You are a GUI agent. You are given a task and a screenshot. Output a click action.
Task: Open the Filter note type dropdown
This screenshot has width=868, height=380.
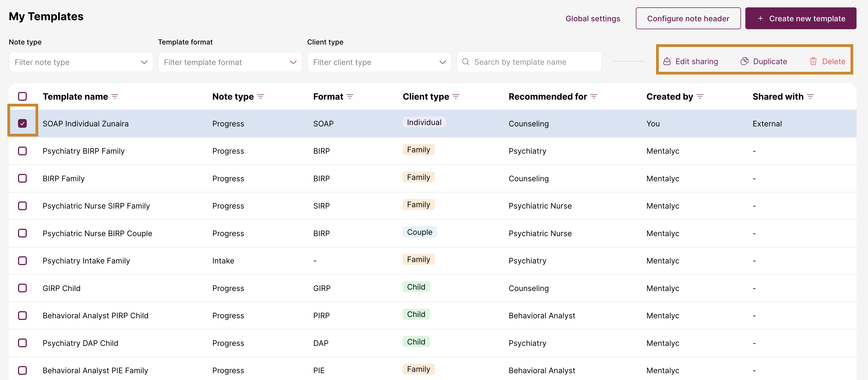tap(81, 62)
